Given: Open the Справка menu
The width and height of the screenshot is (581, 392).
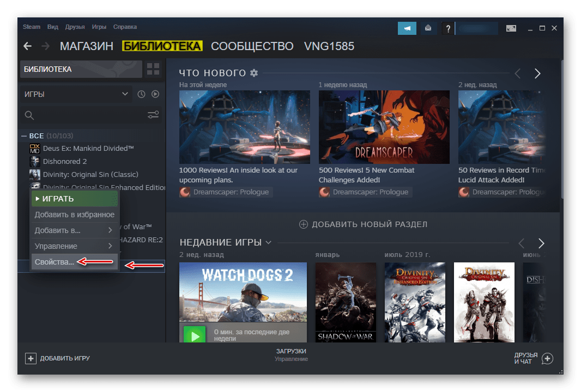Looking at the screenshot, I should coord(125,27).
